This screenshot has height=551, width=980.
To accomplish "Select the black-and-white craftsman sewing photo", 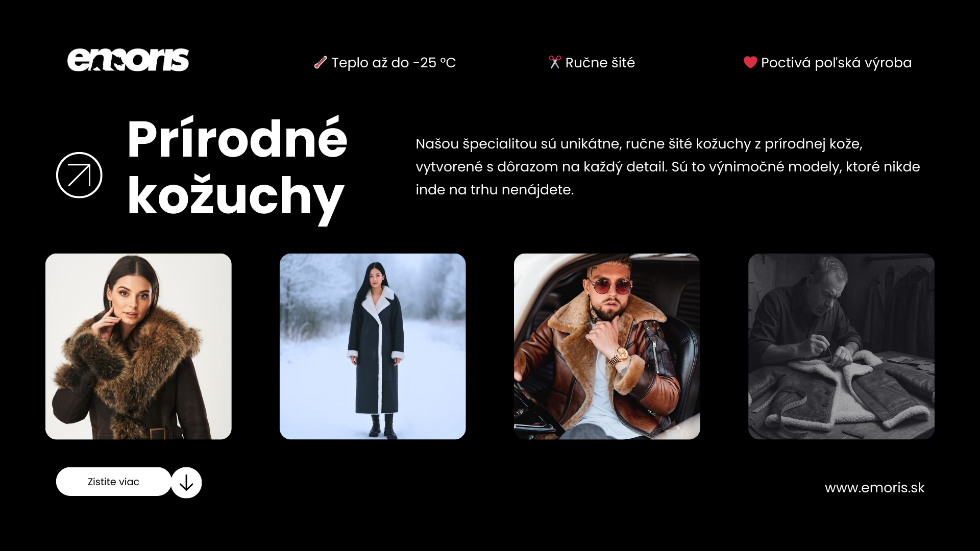I will pos(841,346).
